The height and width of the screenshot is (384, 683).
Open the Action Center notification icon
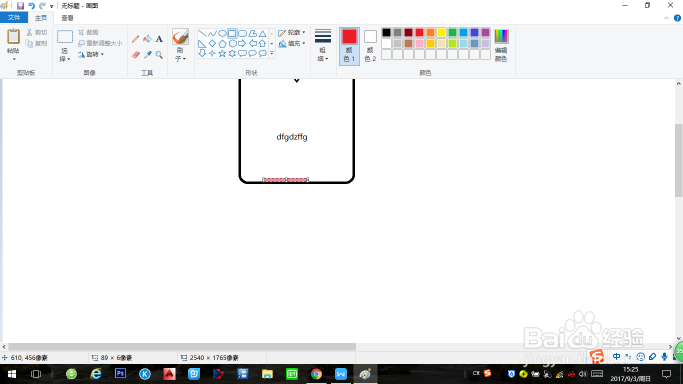point(666,374)
